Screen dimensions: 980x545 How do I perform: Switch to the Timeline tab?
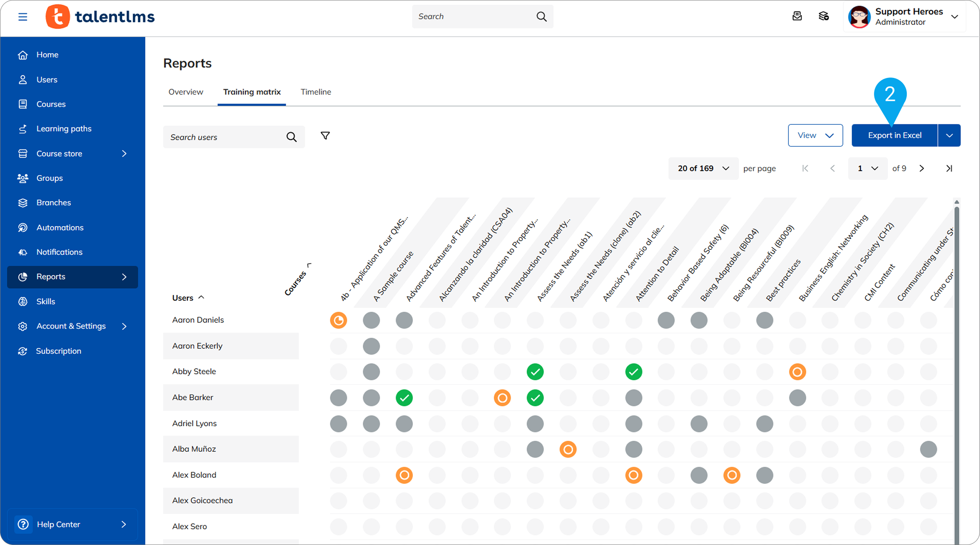(315, 92)
